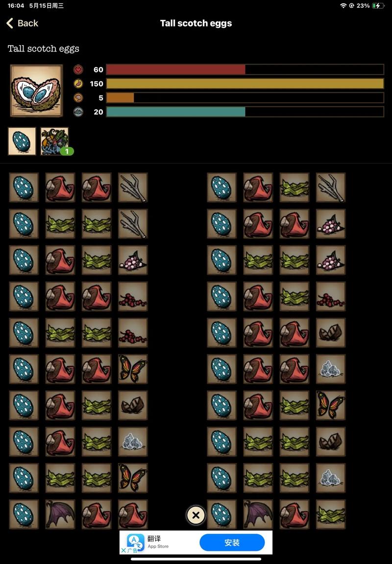Go back with the Back button

[x=23, y=24]
